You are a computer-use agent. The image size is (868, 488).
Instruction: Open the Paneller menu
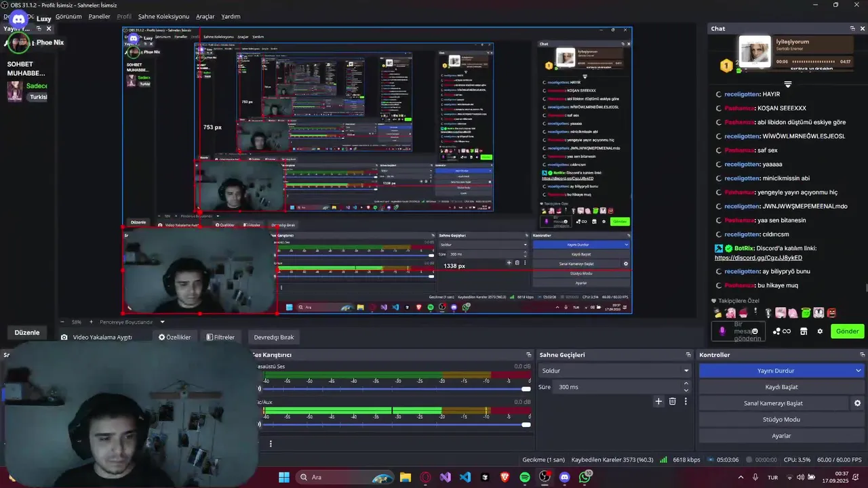tap(99, 16)
